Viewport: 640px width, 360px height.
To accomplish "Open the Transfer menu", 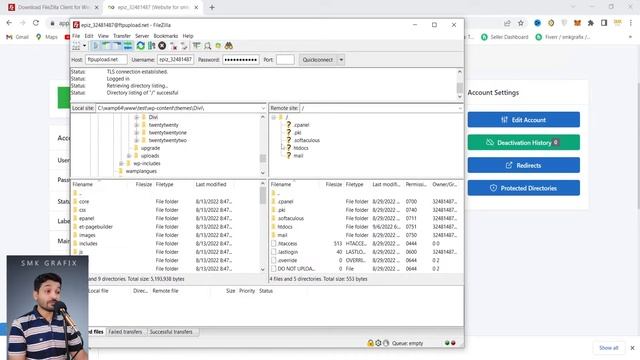I will [122, 36].
